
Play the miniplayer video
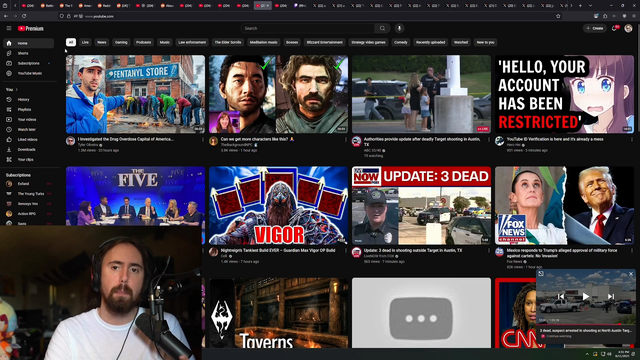coord(586,296)
